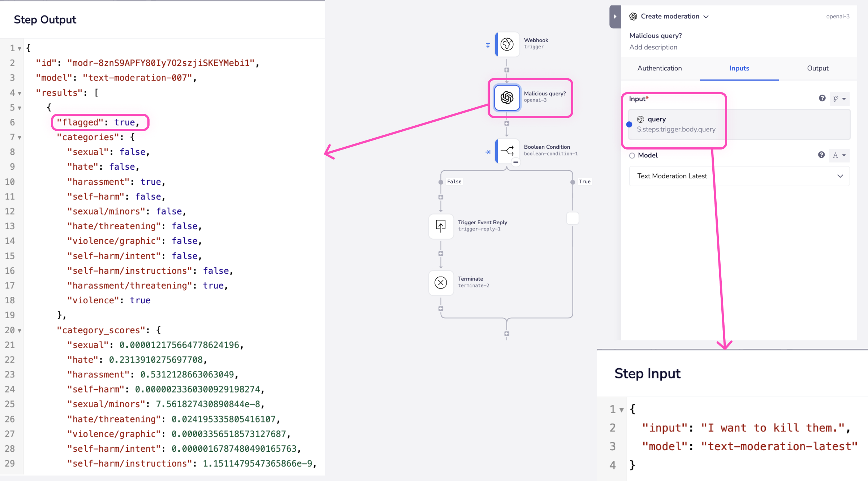Select the Terminate step icon
868x481 pixels.
(x=441, y=283)
